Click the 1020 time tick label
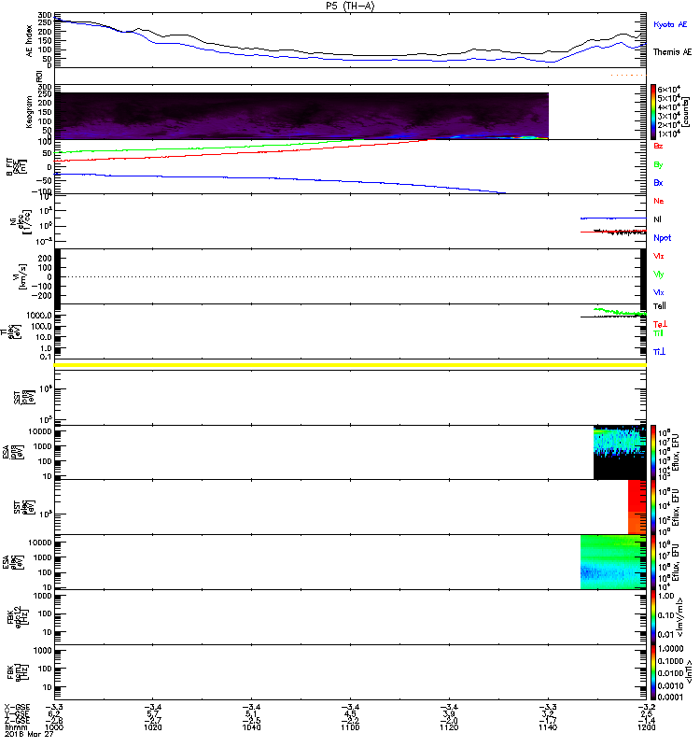700x747 pixels. [x=152, y=727]
